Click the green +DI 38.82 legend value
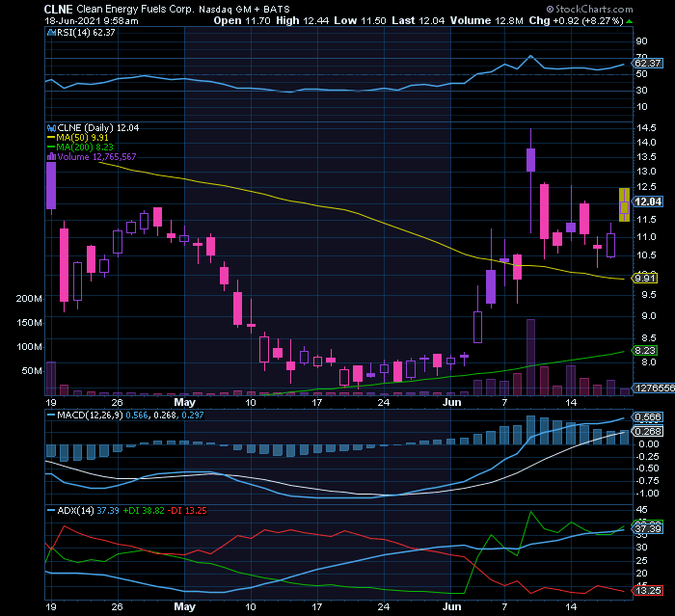Screen dimensions: 675x616 [144, 511]
